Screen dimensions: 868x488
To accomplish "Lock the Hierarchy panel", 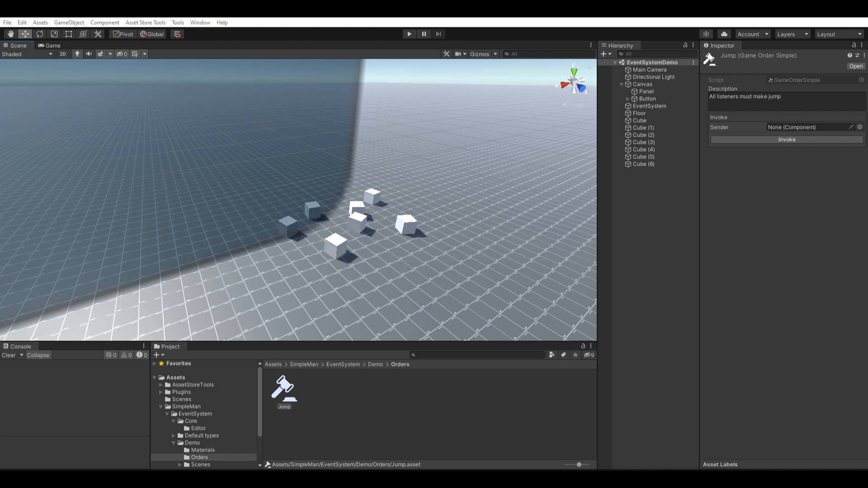I will 685,45.
